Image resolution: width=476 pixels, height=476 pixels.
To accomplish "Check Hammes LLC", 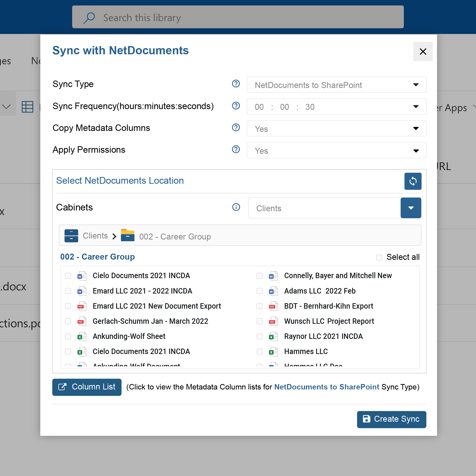I will pyautogui.click(x=260, y=352).
